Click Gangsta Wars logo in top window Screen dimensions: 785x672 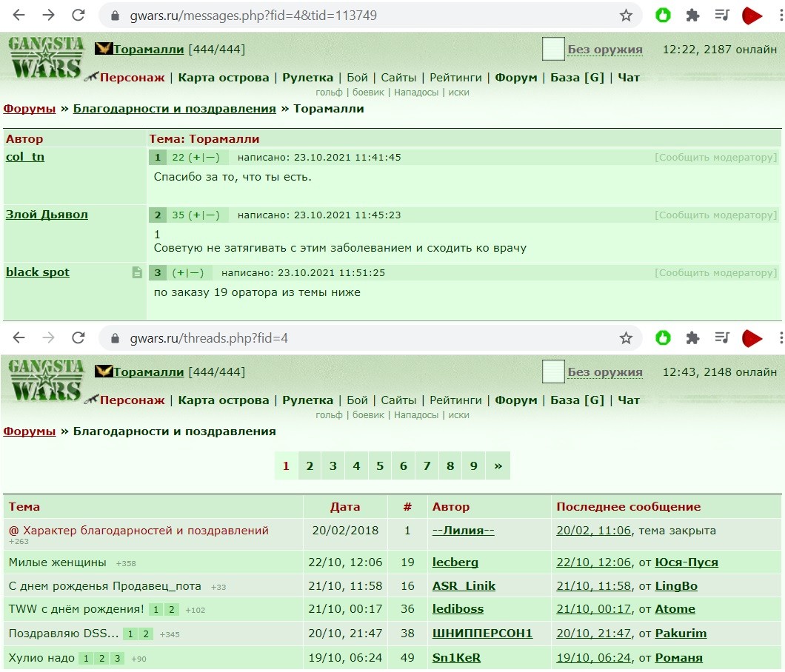pos(46,58)
